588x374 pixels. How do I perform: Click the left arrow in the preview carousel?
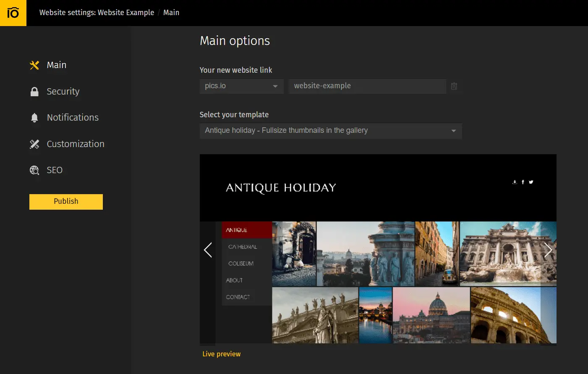tap(208, 250)
